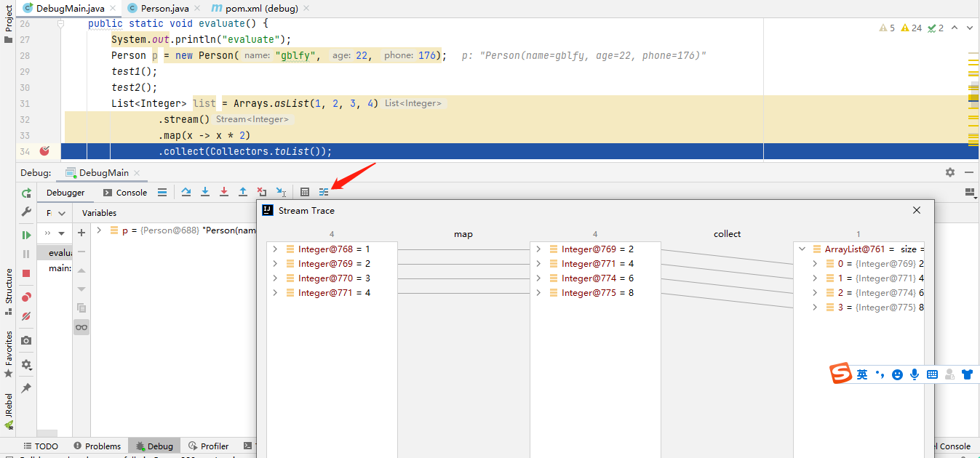Viewport: 980px width, 458px height.
Task: Open the Problems tool window
Action: pyautogui.click(x=97, y=446)
